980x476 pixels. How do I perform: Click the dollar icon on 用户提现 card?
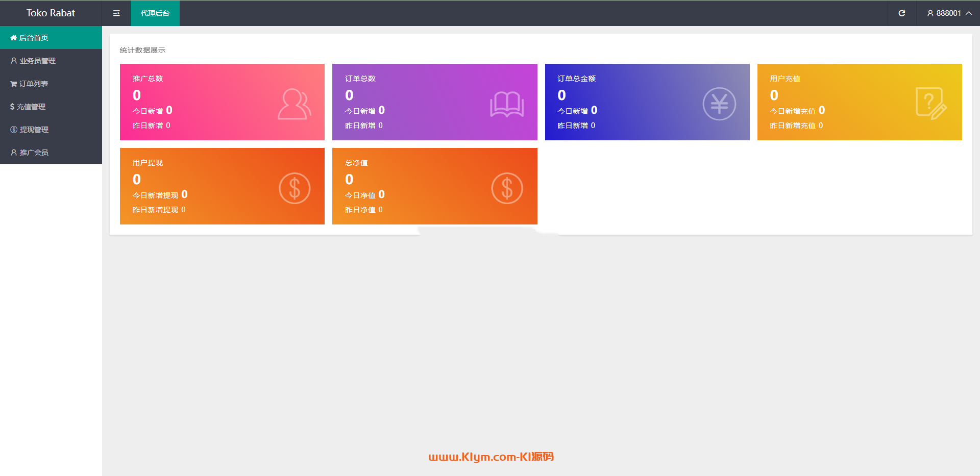295,188
